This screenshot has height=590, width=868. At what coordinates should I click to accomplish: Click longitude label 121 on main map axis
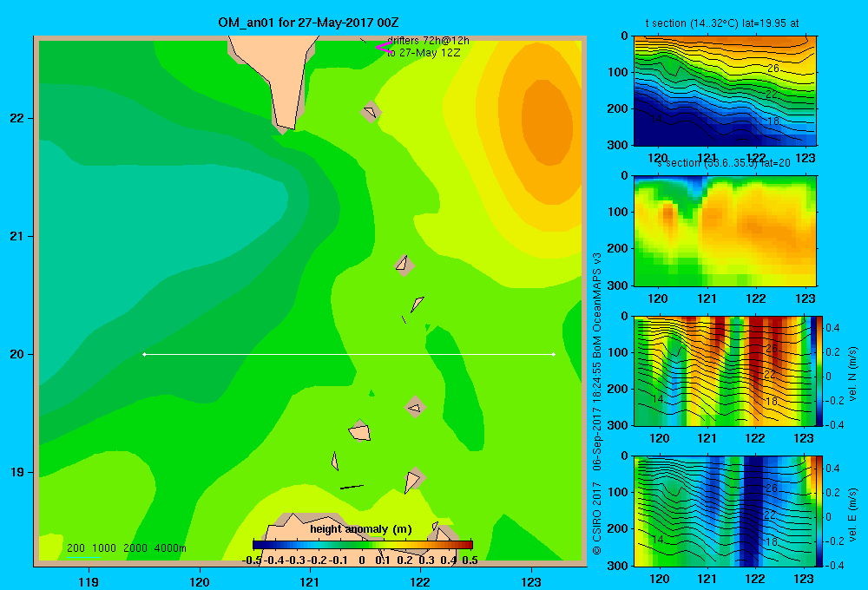310,581
